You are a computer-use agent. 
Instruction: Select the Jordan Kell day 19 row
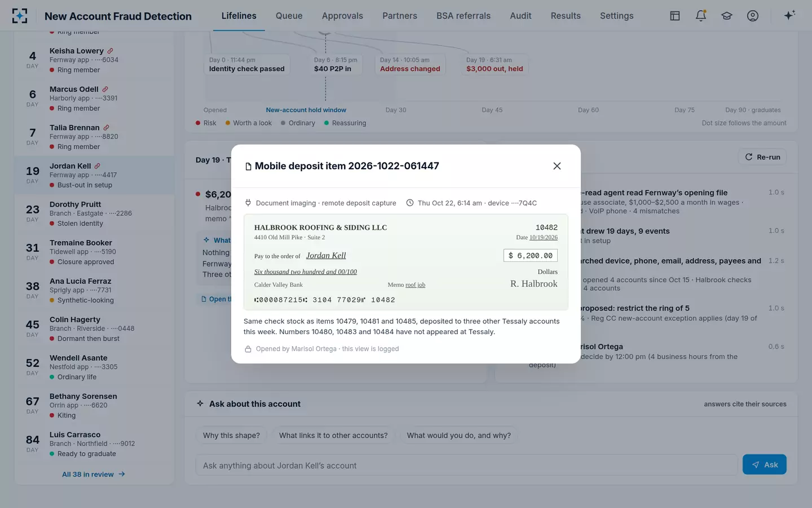(x=94, y=175)
